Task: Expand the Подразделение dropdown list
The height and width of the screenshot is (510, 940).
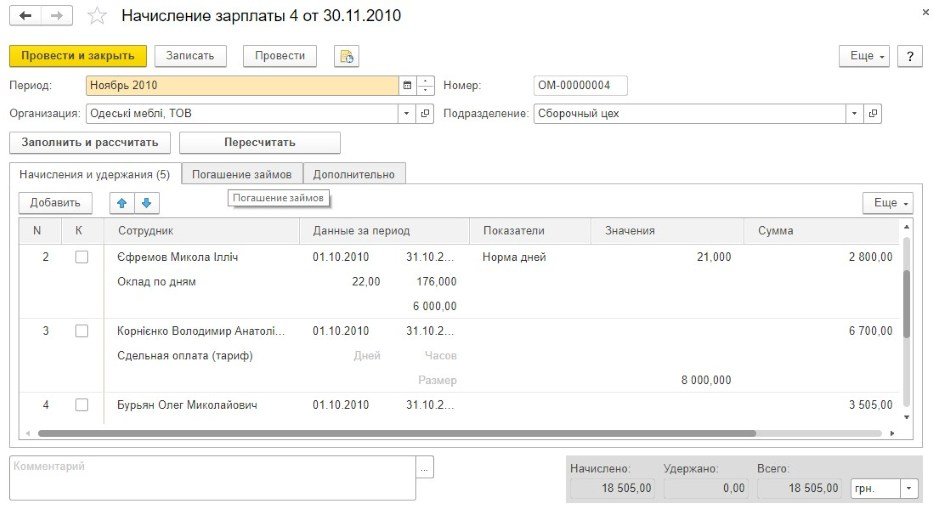Action: [855, 113]
